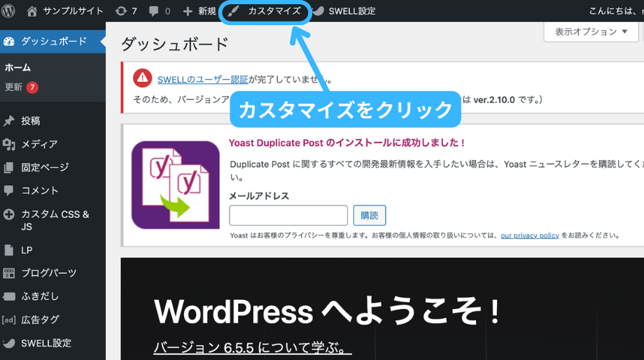
Task: Click the plus circle icon for カスタム CSS & JS
Action: point(8,215)
